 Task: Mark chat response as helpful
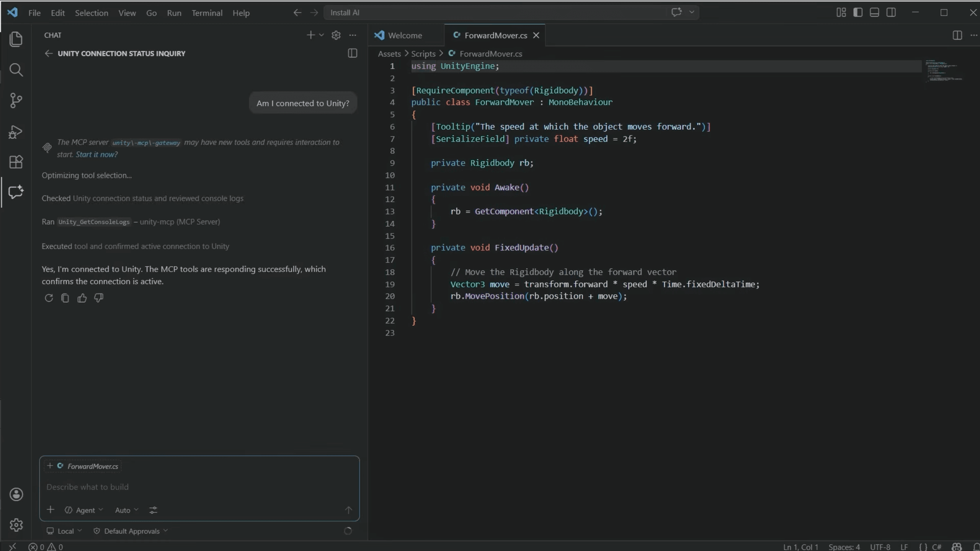(82, 298)
